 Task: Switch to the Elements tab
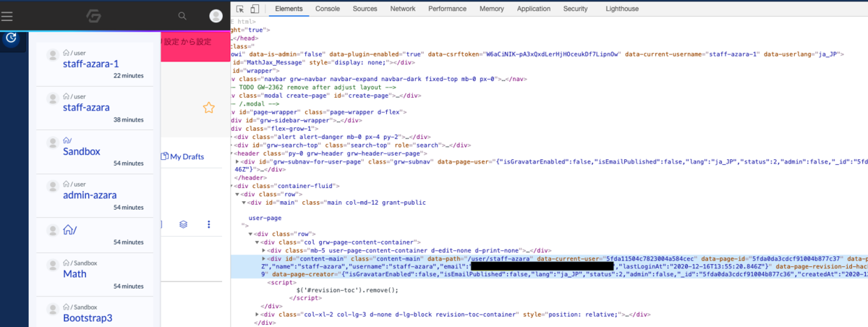tap(289, 9)
